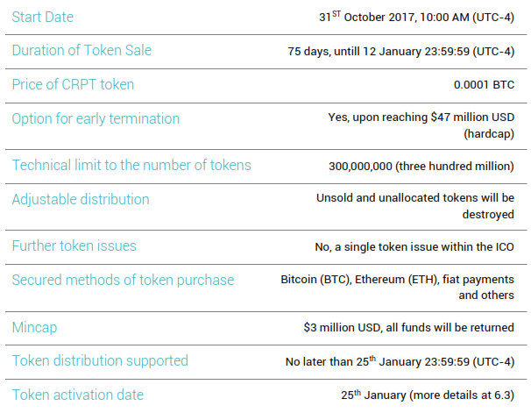Select "Option for early termination" row label
This screenshot has width=531, height=420.
coord(96,119)
